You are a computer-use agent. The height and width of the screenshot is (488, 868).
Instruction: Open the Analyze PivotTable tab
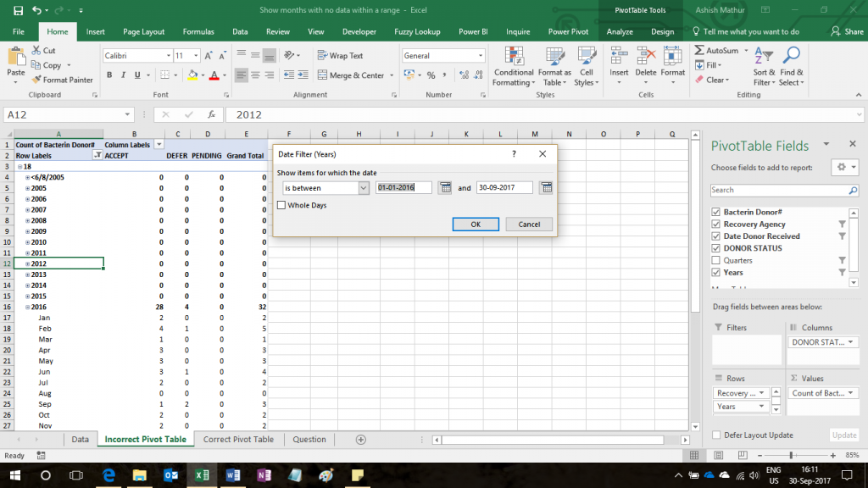(620, 31)
